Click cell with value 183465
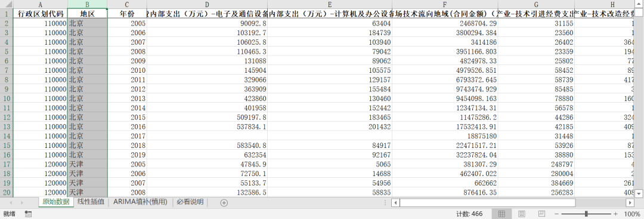Image resolution: width=644 pixels, height=219 pixels. (330, 117)
